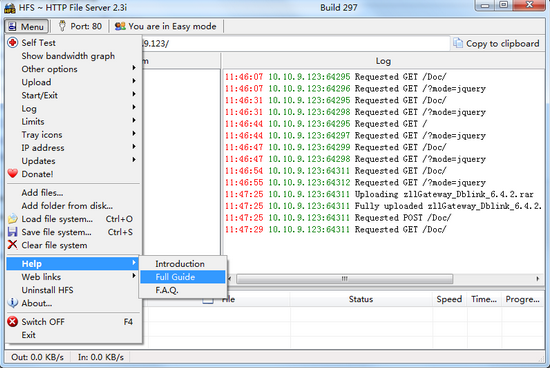550x368 pixels.
Task: Click the folder icon for Load file system
Action: point(13,219)
